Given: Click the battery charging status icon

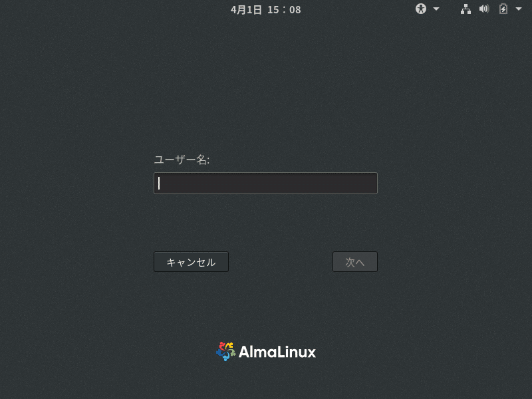Looking at the screenshot, I should (503, 9).
